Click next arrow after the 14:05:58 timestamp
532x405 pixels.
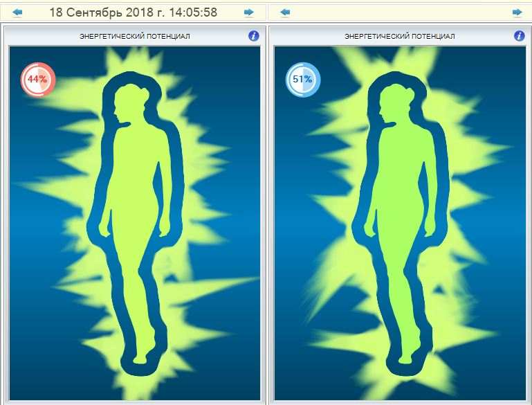point(248,12)
